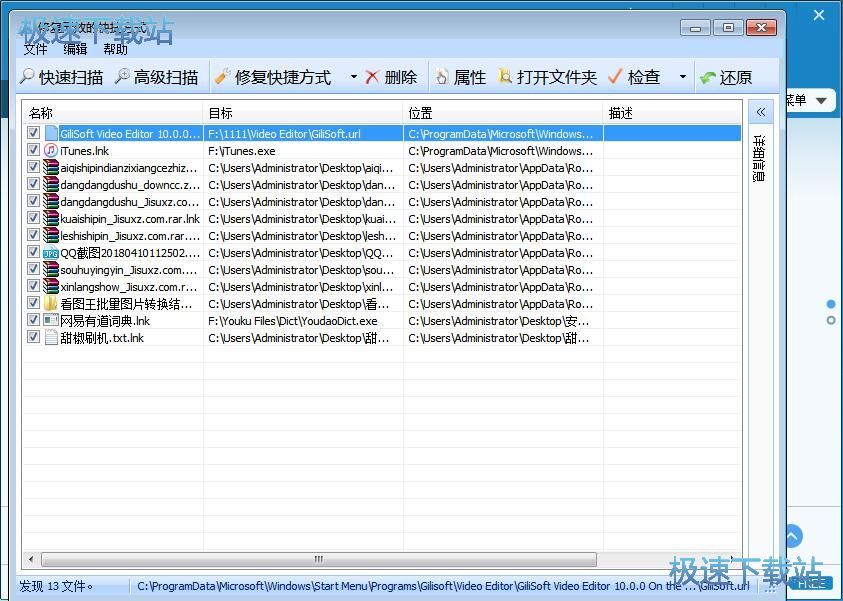Click the Quick Scan magnifier icon
843x601 pixels.
coord(27,76)
